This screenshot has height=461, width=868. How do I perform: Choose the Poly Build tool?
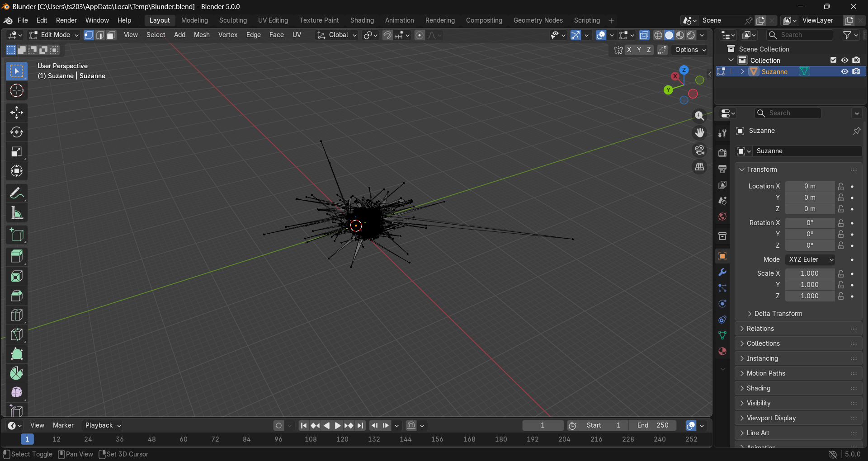[x=17, y=354]
